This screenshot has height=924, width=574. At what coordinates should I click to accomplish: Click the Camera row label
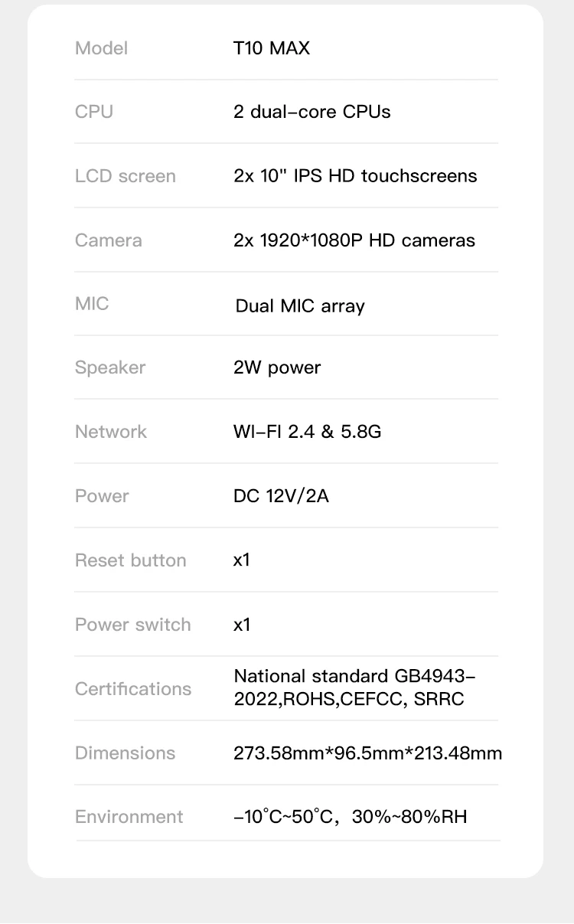109,240
